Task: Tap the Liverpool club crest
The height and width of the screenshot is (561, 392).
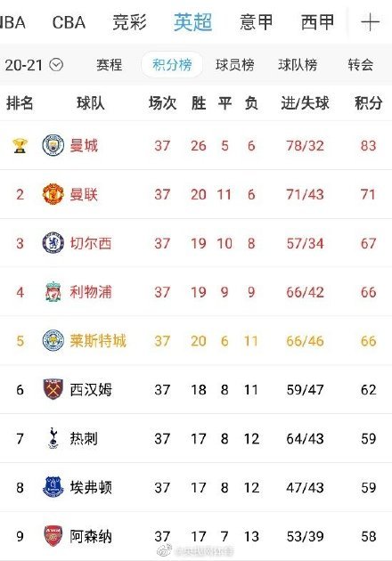Action: point(53,291)
